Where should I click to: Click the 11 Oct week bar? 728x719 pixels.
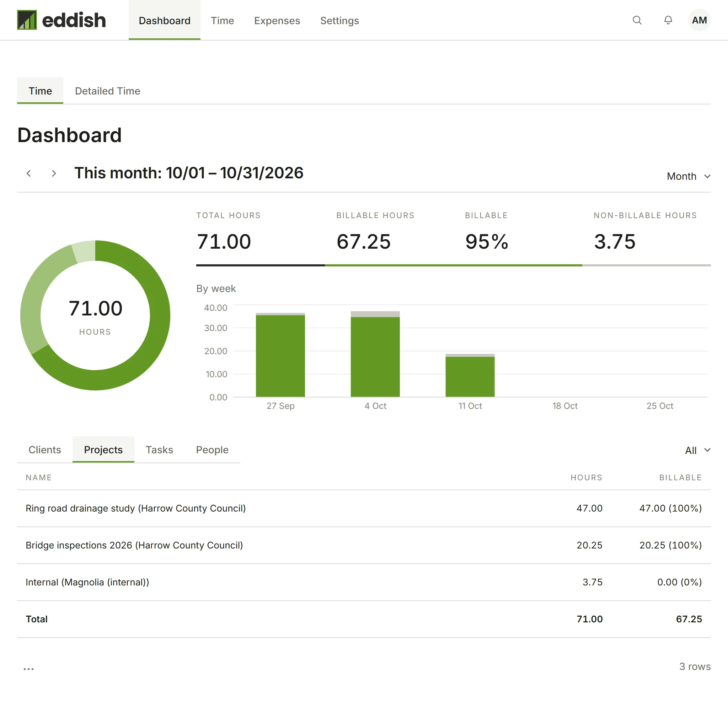point(470,375)
